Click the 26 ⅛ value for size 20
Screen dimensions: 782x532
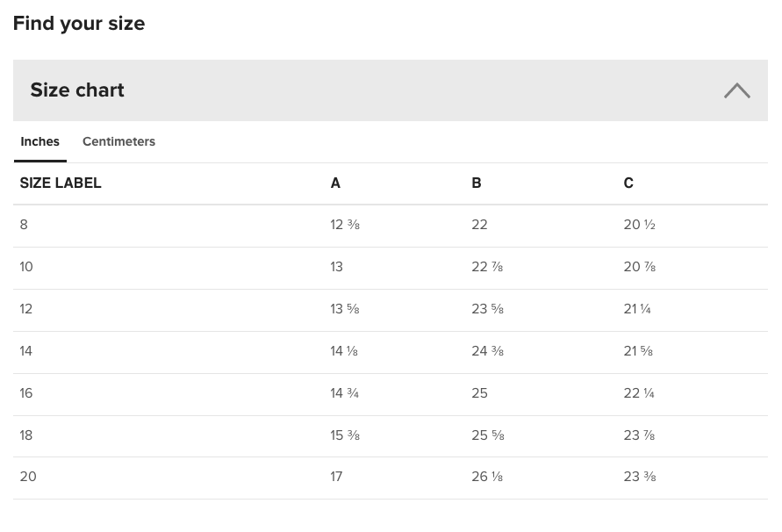487,477
